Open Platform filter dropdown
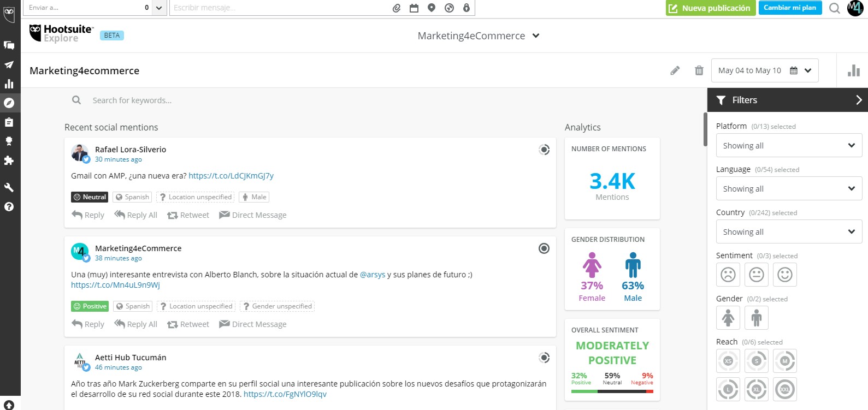The image size is (868, 410). (x=789, y=145)
